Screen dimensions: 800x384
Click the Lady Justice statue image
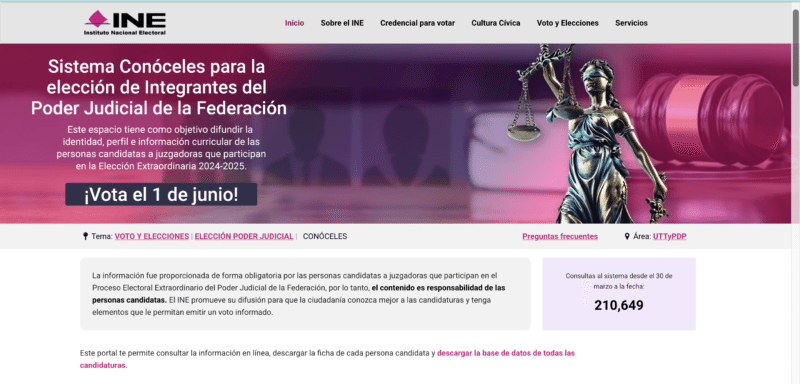tap(589, 134)
